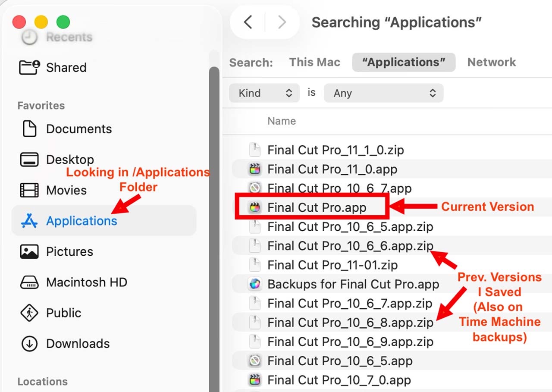
Task: Click the Final Cut Pro.app clapperboard icon
Action: point(255,207)
